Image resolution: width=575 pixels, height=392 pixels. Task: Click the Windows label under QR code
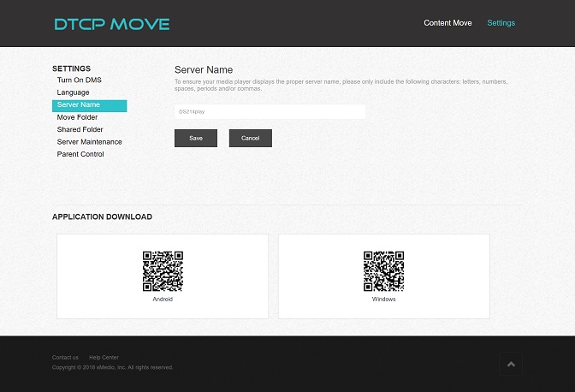(383, 300)
